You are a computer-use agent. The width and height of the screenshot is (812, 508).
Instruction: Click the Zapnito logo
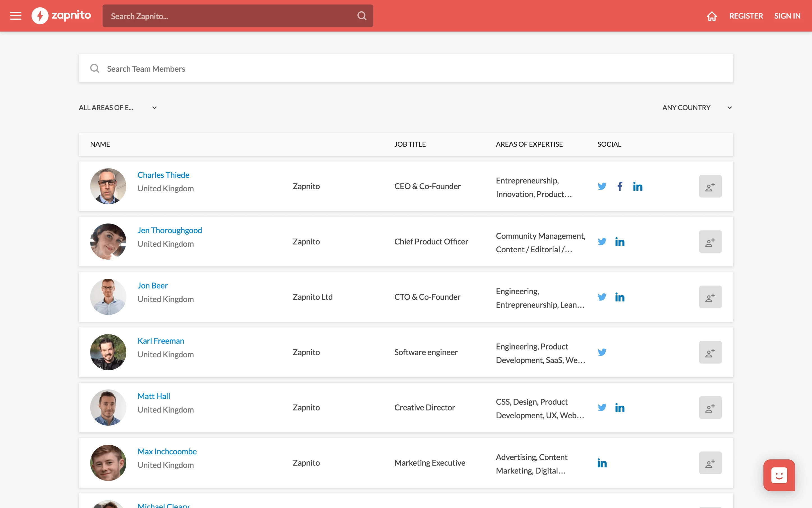(61, 16)
